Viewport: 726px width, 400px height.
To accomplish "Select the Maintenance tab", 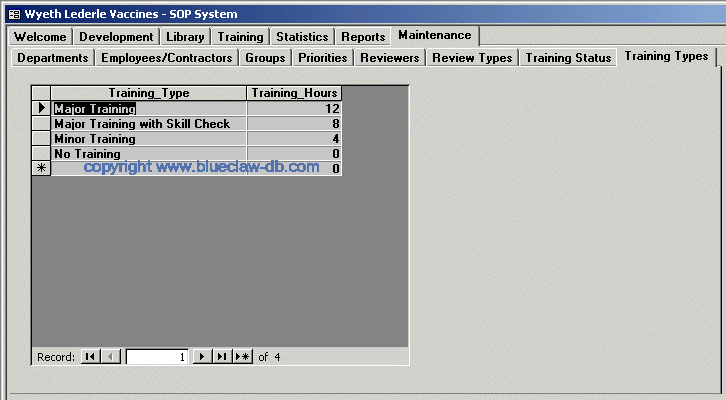I will [x=435, y=35].
